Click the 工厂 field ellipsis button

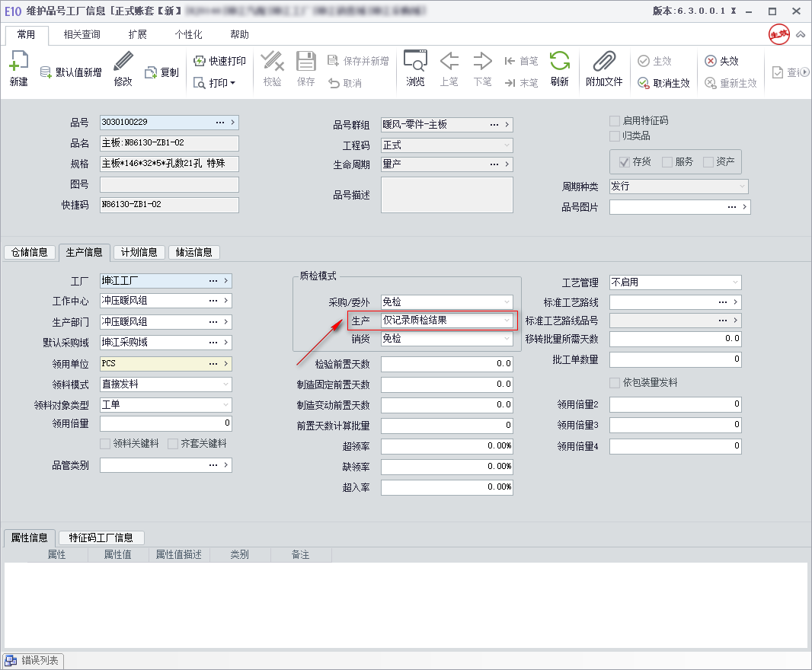click(x=213, y=281)
